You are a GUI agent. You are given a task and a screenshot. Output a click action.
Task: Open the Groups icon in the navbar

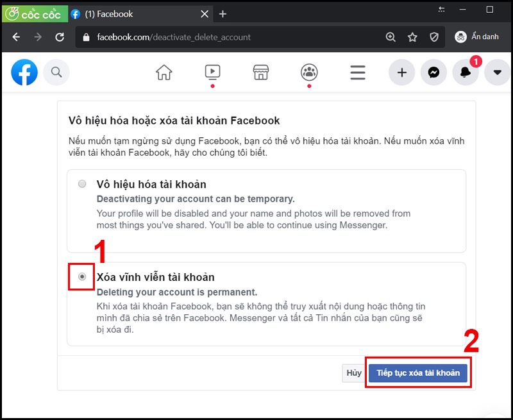click(308, 72)
